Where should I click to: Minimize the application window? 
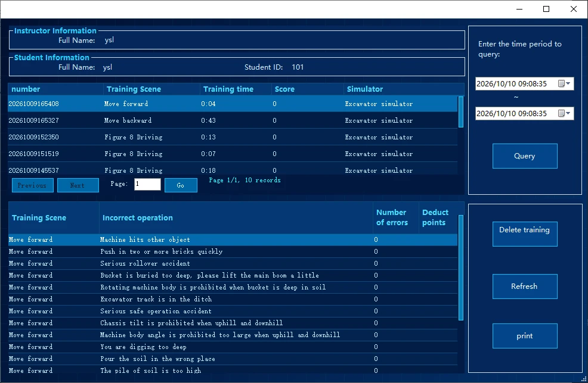(519, 9)
